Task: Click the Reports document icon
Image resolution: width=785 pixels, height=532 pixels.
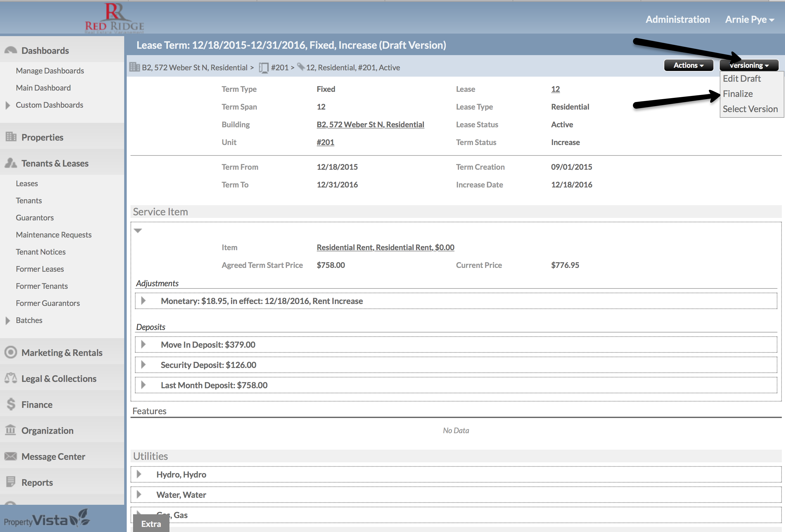Action: tap(11, 482)
